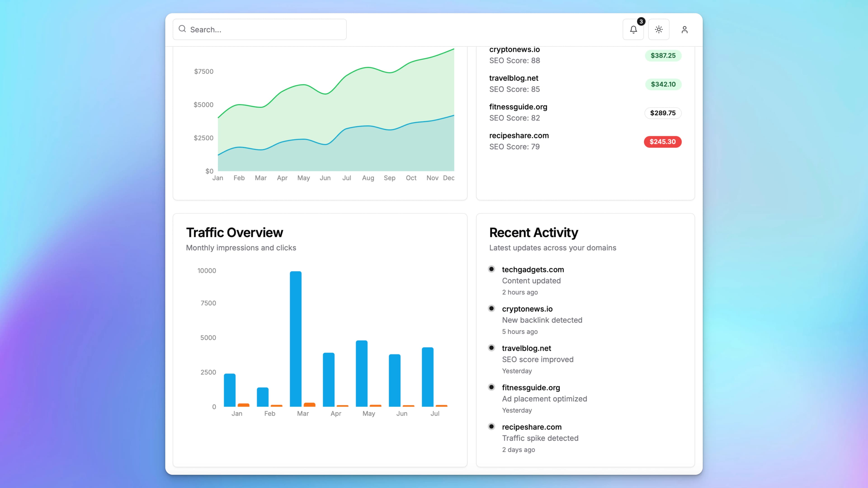Click the notification count badge
The image size is (868, 488).
(x=641, y=21)
